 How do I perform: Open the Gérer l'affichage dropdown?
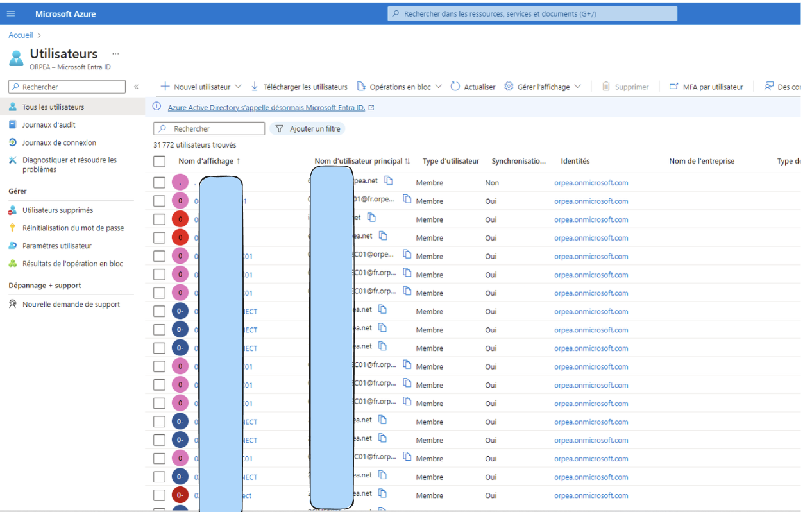click(578, 87)
